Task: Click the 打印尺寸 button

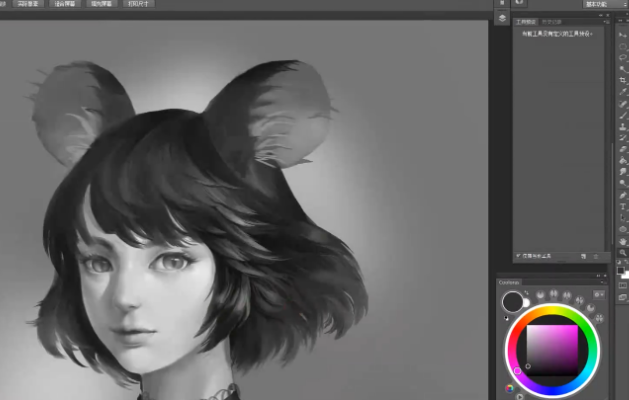Action: [x=138, y=4]
